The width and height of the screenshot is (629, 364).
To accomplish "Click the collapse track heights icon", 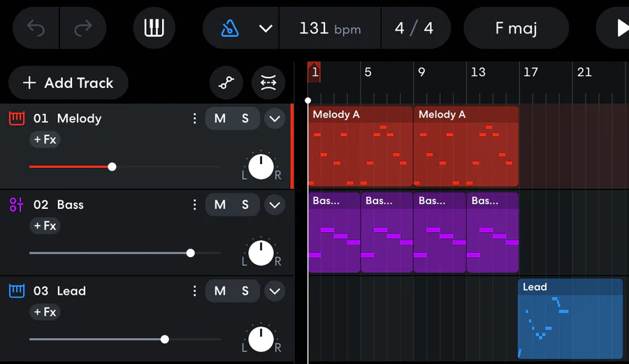I will pyautogui.click(x=269, y=83).
